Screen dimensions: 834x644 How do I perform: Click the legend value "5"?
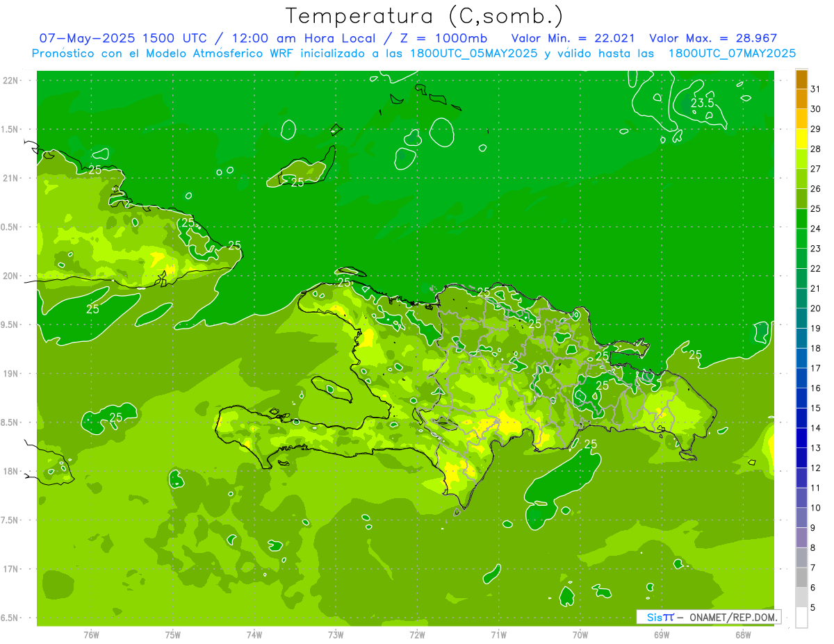[813, 608]
